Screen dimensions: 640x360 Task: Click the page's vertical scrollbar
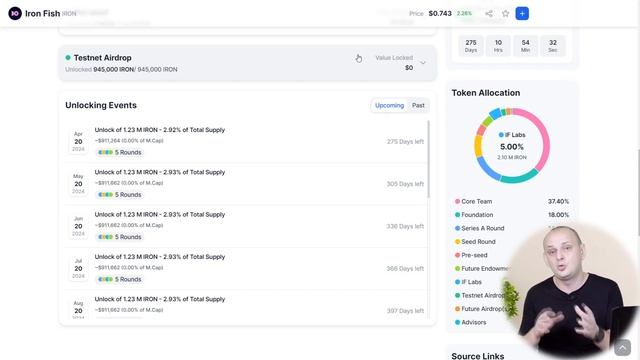tap(638, 192)
